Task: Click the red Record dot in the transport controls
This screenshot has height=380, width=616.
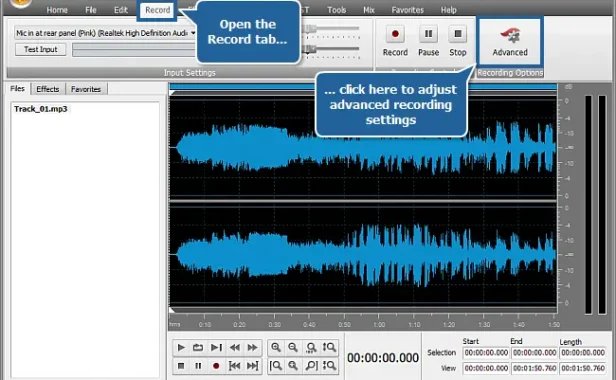Action: pyautogui.click(x=216, y=366)
